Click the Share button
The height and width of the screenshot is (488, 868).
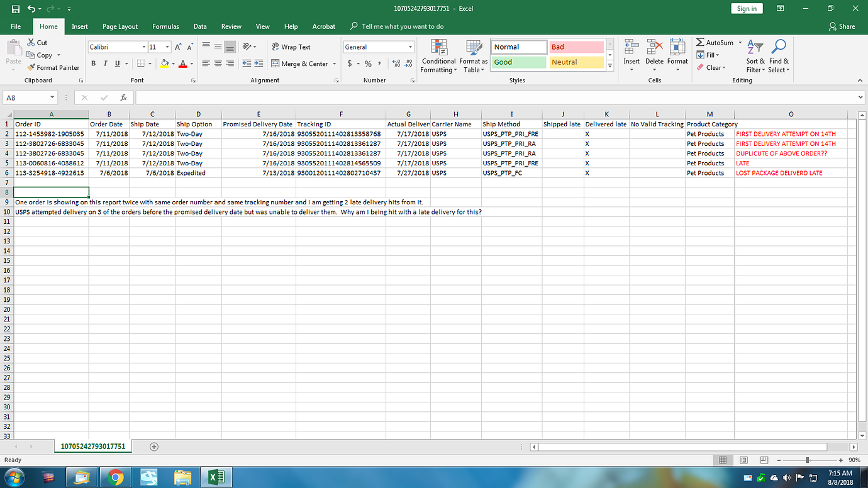click(842, 26)
